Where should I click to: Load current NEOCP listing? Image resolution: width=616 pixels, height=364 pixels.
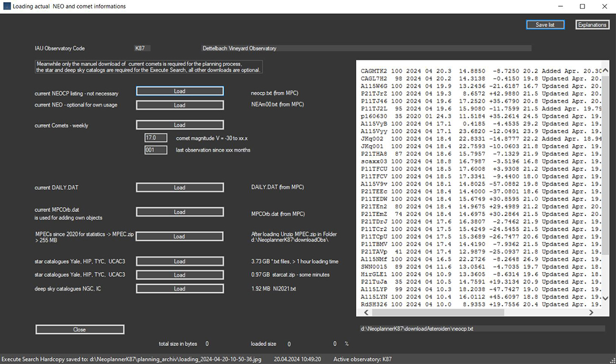(180, 91)
